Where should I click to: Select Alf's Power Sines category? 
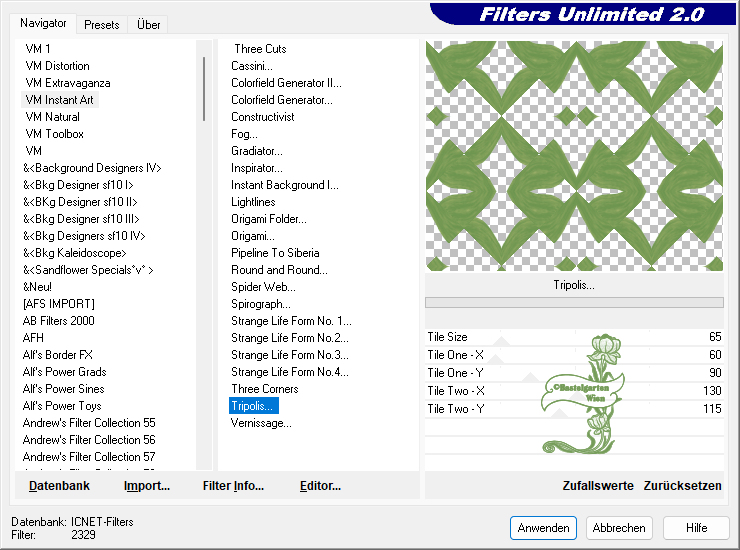[x=63, y=389]
